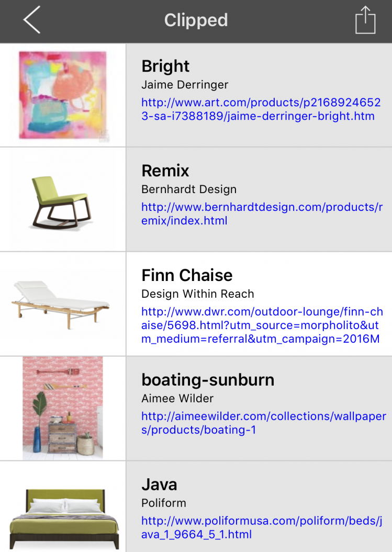Screen dimensions: 392x552
Task: Open the Bright abstract painting thumbnail
Action: pos(63,95)
